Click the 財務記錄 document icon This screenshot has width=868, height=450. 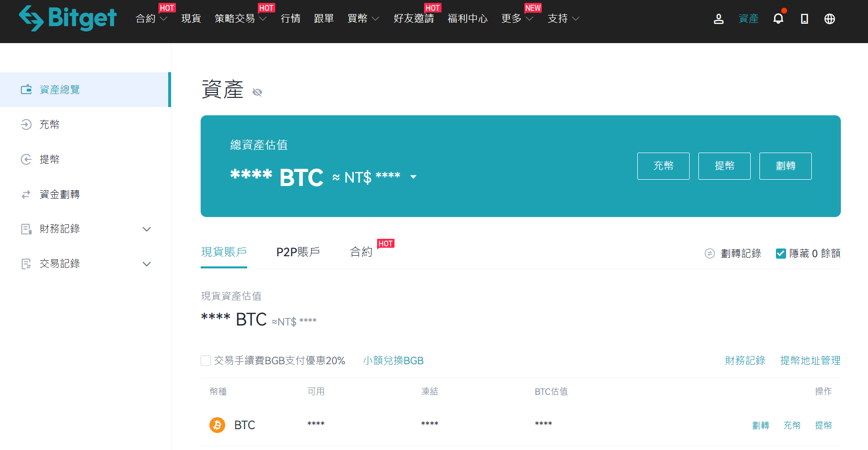coord(26,229)
